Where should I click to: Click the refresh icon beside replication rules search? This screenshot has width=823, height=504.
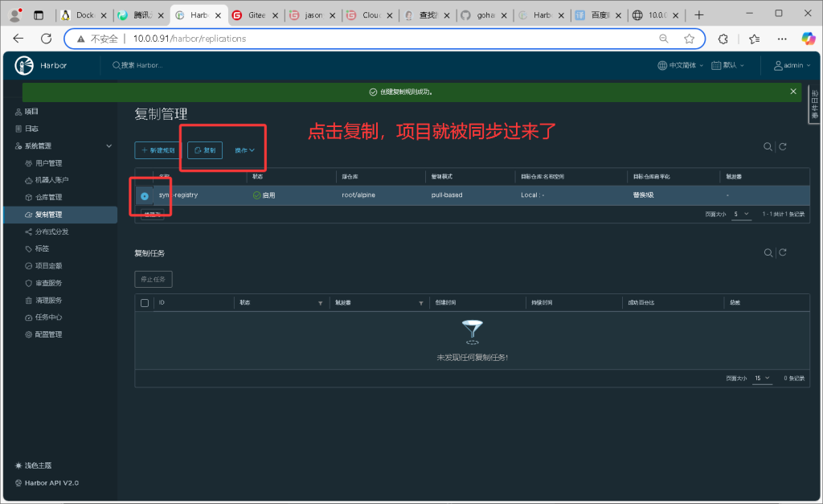click(782, 146)
